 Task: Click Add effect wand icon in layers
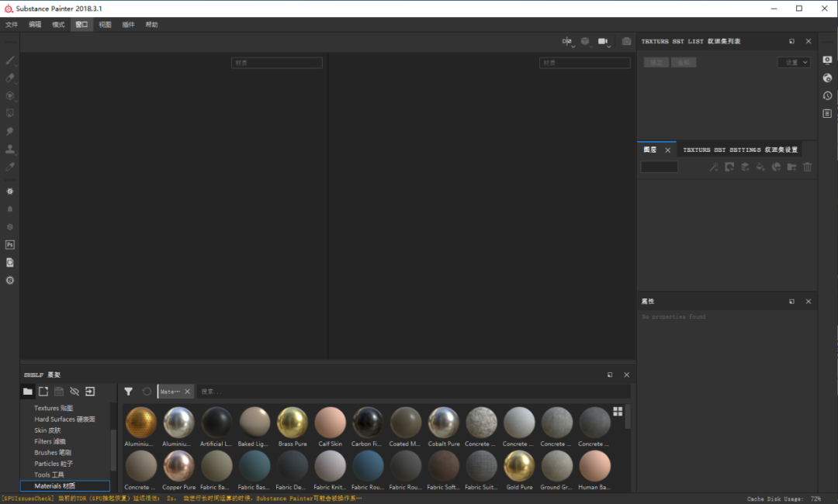[x=714, y=167]
